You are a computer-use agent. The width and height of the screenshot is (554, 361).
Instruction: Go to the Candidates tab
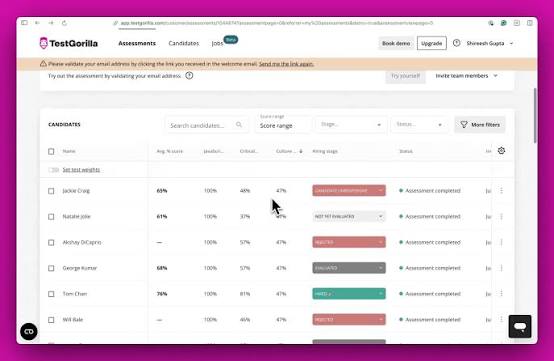point(184,43)
